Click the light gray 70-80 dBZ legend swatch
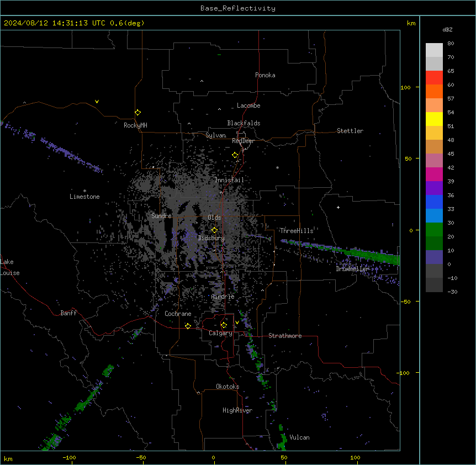This screenshot has width=476, height=465. (434, 50)
